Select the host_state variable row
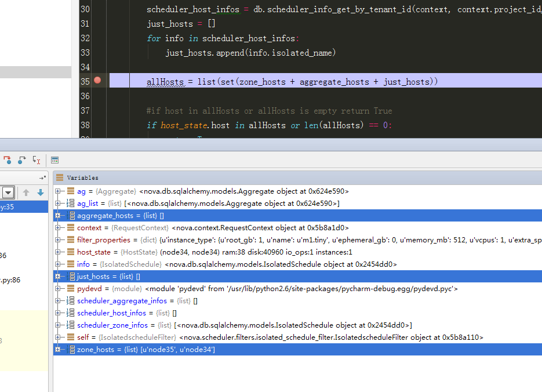The height and width of the screenshot is (392, 542). (297, 252)
